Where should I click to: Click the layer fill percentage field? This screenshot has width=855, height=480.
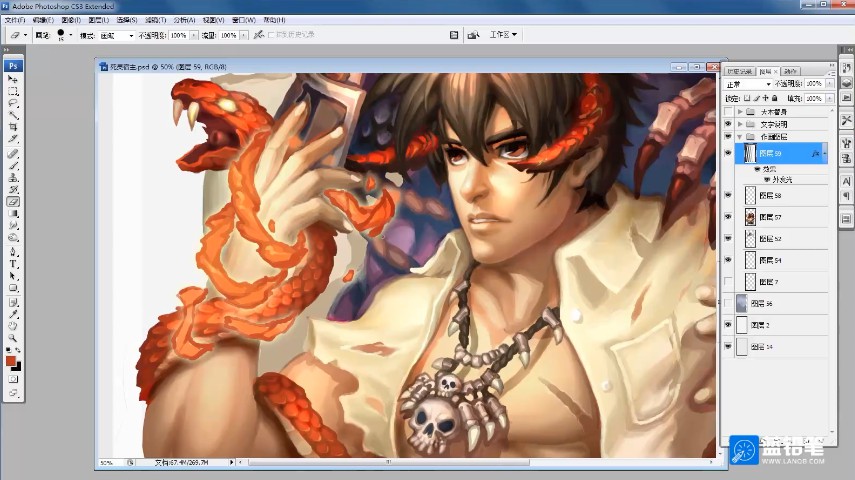pyautogui.click(x=814, y=99)
